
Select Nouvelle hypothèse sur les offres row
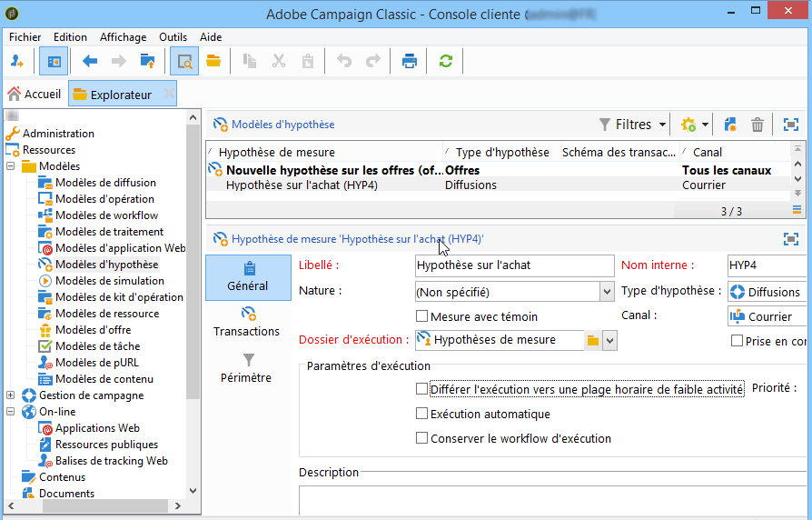497,170
